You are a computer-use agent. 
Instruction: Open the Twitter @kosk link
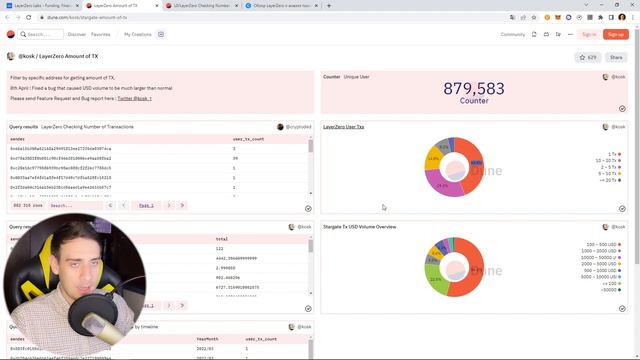pyautogui.click(x=134, y=98)
